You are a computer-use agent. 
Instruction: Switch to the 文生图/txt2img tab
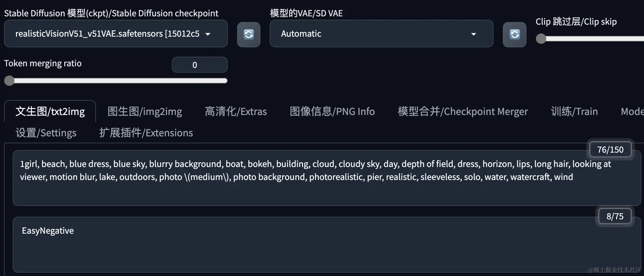50,111
